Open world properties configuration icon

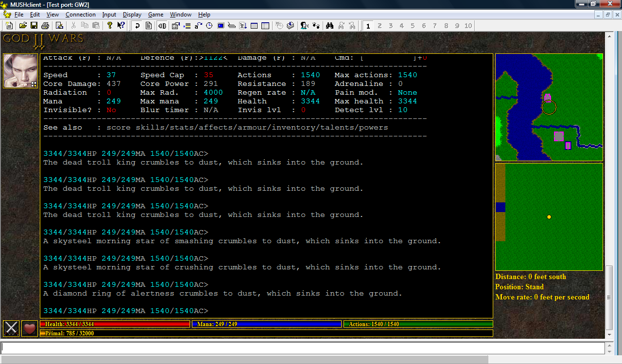point(176,26)
